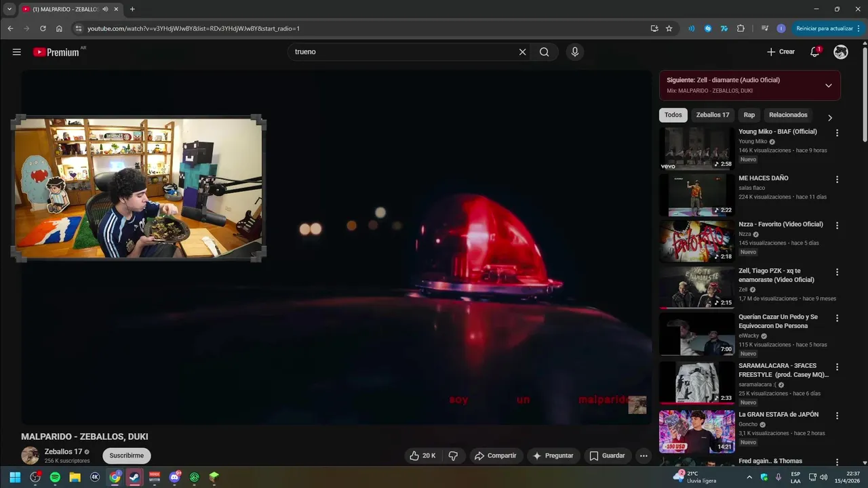Select the Todos filter chip

[673, 115]
